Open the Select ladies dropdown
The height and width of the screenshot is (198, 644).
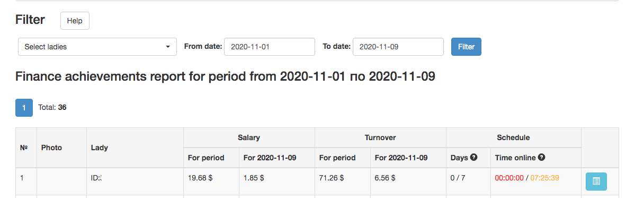(97, 47)
